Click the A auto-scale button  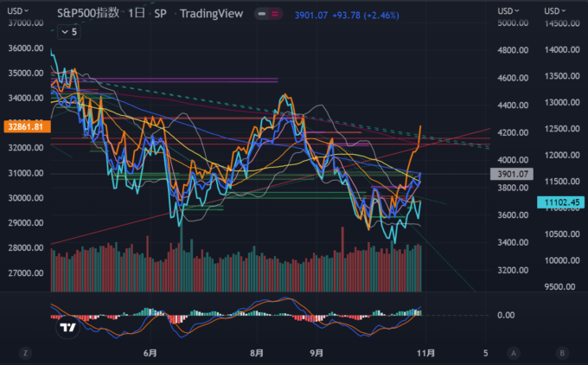click(514, 353)
